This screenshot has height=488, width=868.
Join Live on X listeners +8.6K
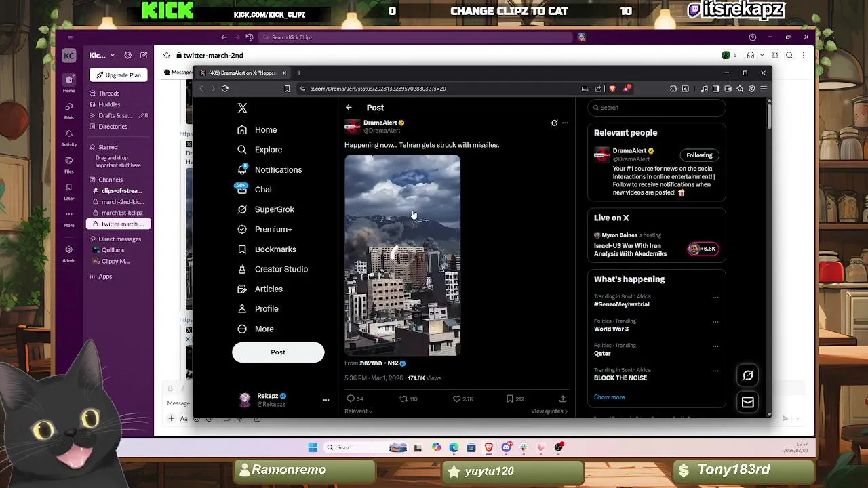(703, 249)
